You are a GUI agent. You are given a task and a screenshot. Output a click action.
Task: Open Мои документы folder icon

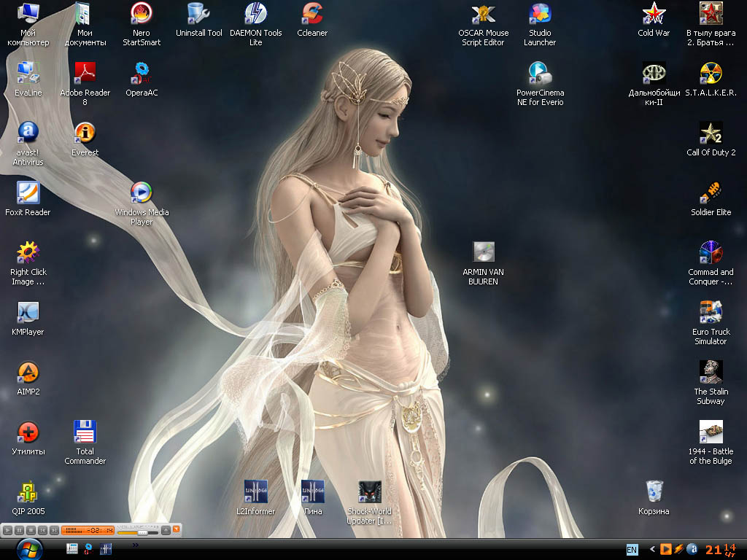(x=85, y=24)
